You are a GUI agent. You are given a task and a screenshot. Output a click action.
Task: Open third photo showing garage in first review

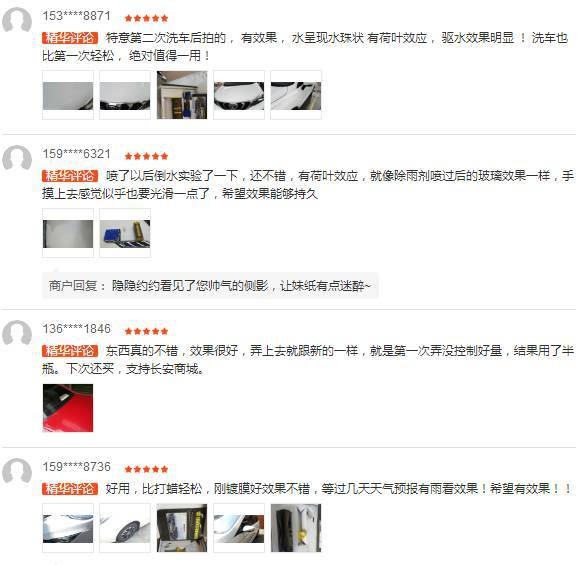(182, 95)
